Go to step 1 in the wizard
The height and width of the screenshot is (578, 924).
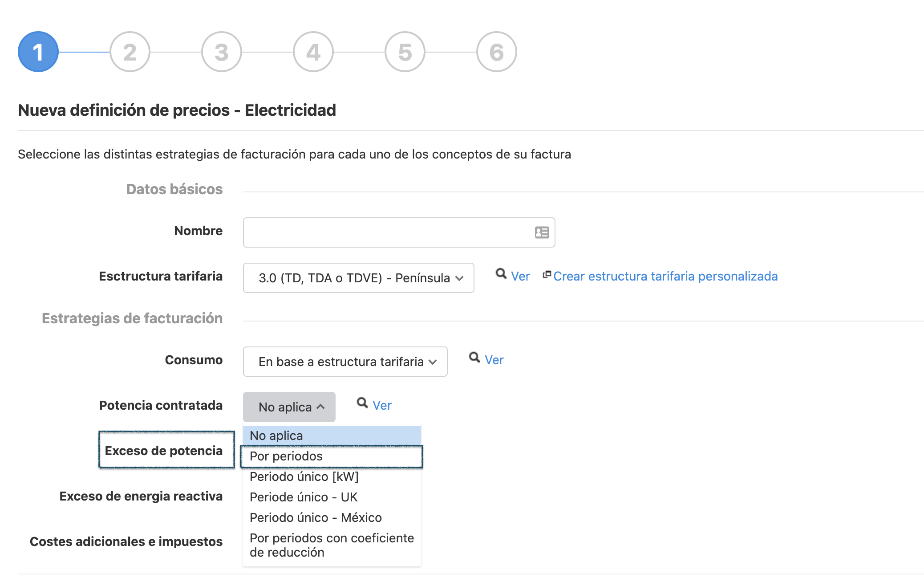(38, 52)
